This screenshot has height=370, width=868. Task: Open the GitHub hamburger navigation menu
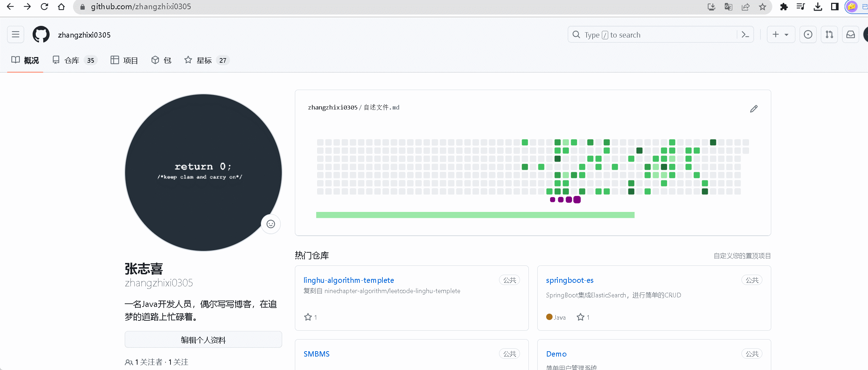(x=16, y=34)
